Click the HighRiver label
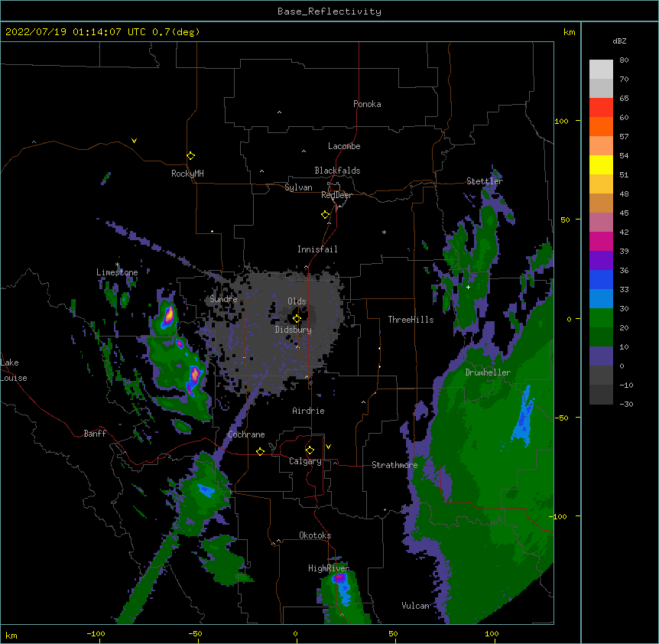The width and height of the screenshot is (659, 644). [329, 568]
